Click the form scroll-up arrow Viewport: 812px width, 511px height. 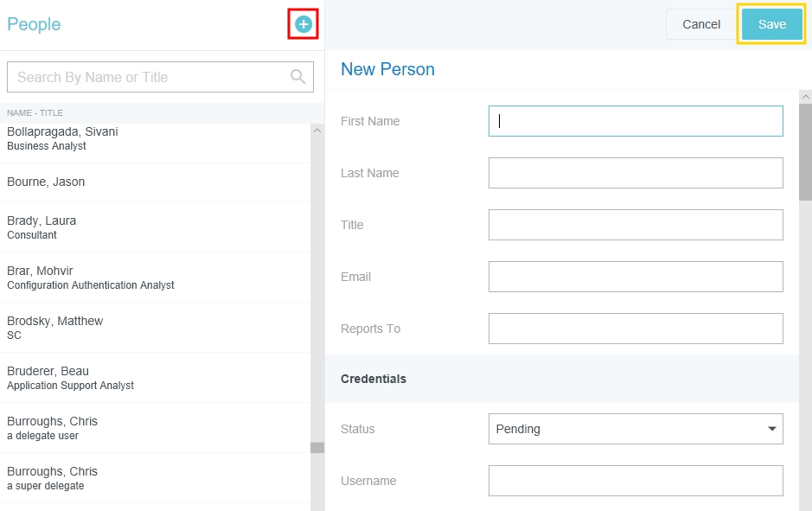coord(805,96)
